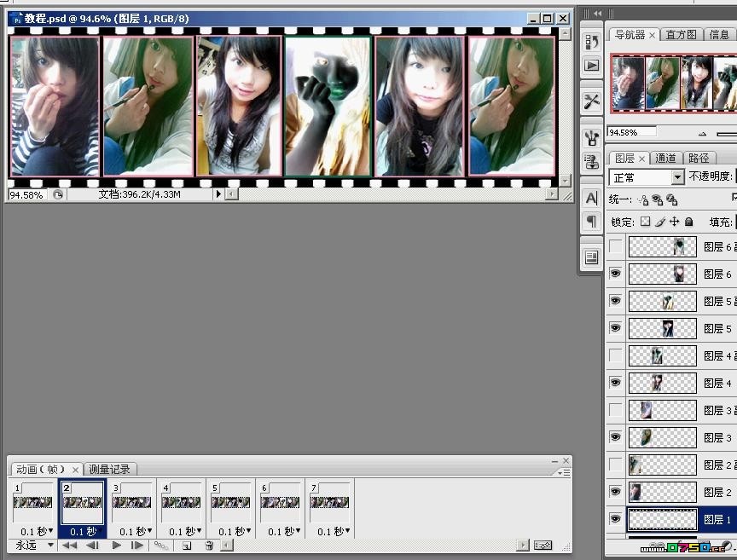
Task: Close the 图层 panel tab
Action: pyautogui.click(x=641, y=159)
